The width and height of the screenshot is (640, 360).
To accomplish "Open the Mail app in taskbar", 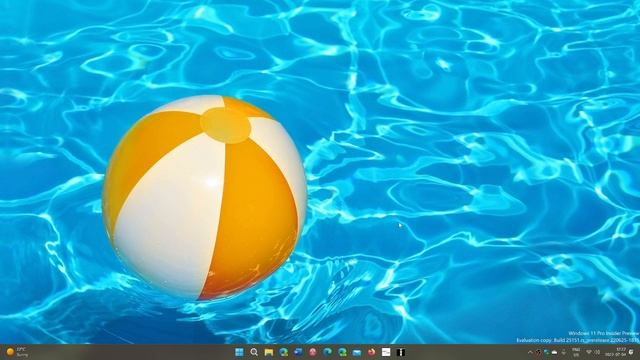I will click(357, 352).
